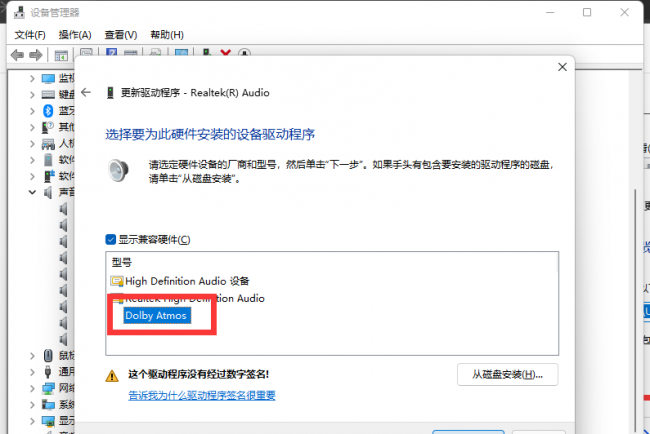
Task: Select the 声音 speaker category icon
Action: pos(48,192)
